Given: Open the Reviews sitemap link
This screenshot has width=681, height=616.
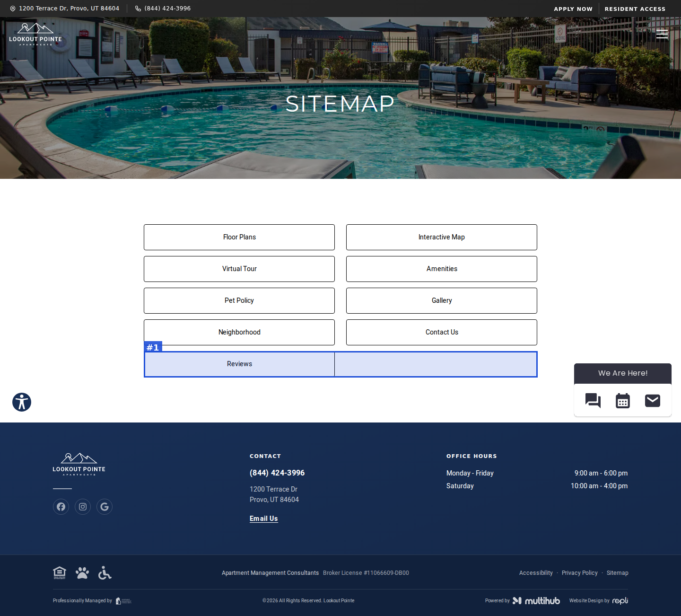Looking at the screenshot, I should point(239,364).
